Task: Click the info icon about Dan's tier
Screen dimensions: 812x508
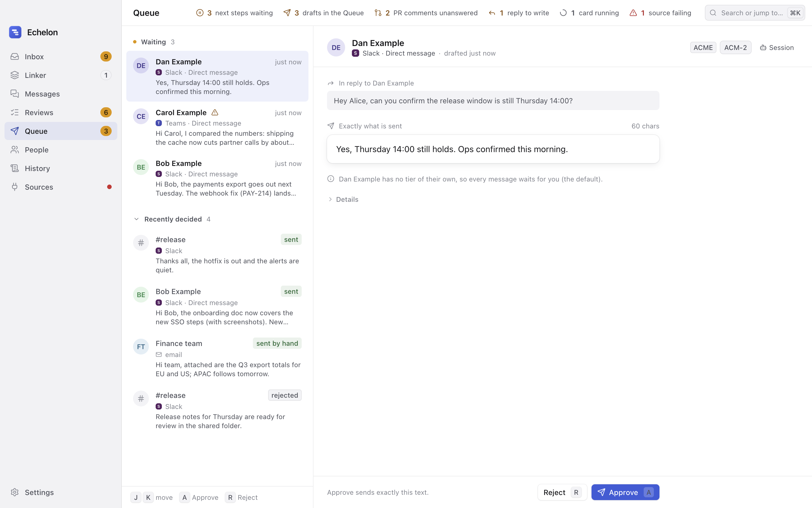Action: coord(330,179)
